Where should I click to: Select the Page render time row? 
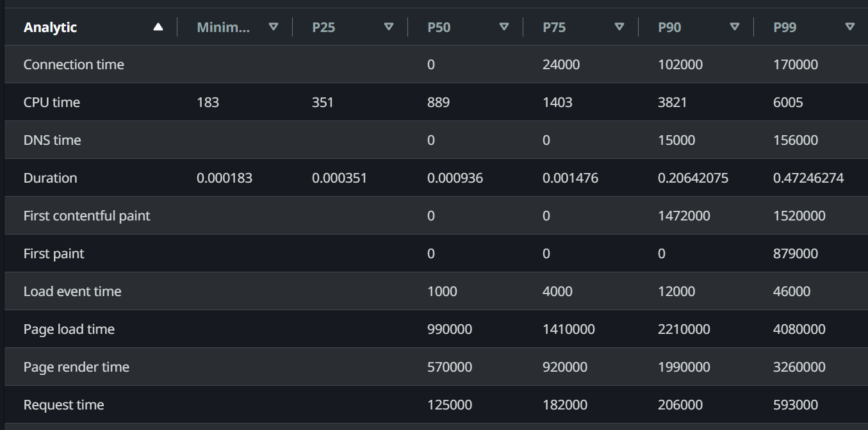coord(76,367)
